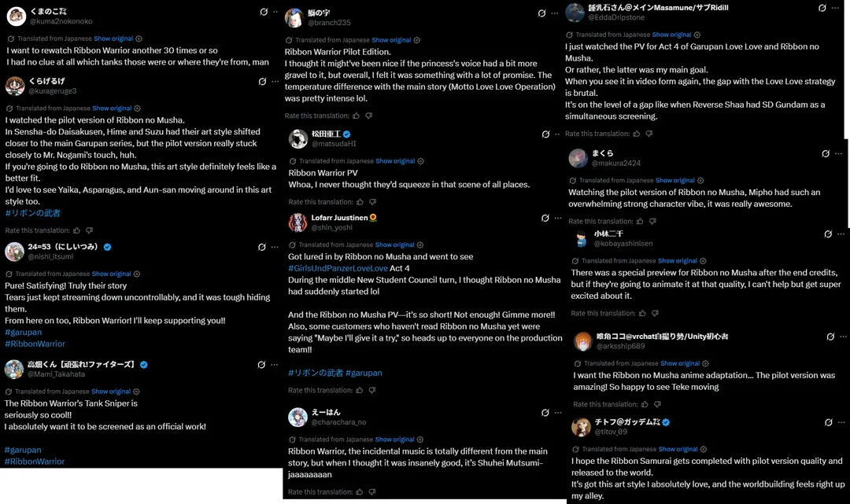The image size is (850, 504).
Task: Open more options on shin_yoshi's post
Action: [x=558, y=218]
